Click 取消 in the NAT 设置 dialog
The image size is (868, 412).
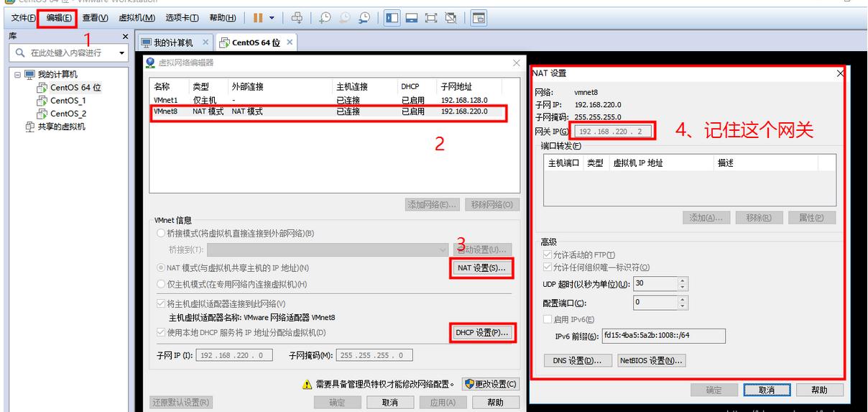click(767, 390)
